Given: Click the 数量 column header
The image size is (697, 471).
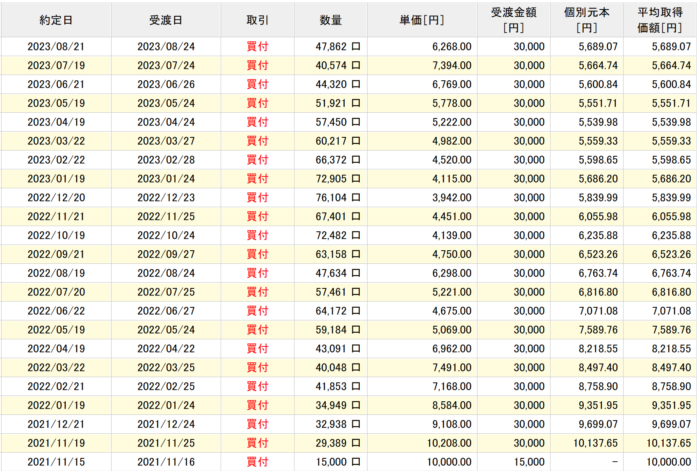Looking at the screenshot, I should 331,20.
